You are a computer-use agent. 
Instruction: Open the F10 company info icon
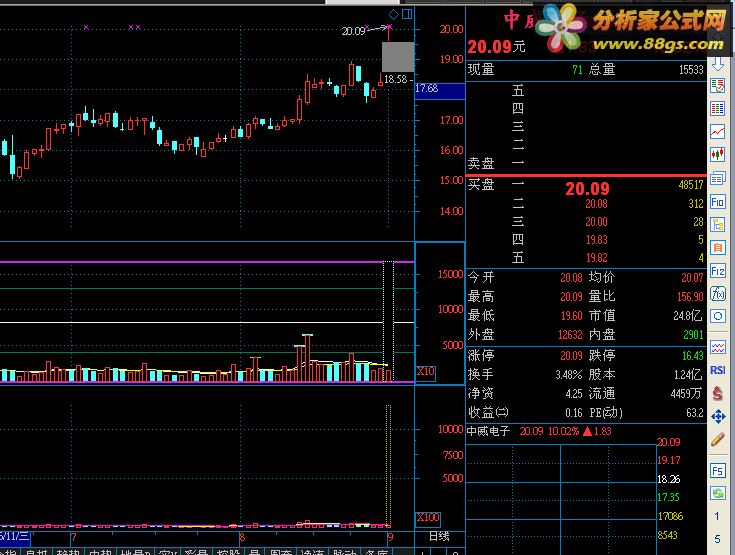tap(718, 202)
